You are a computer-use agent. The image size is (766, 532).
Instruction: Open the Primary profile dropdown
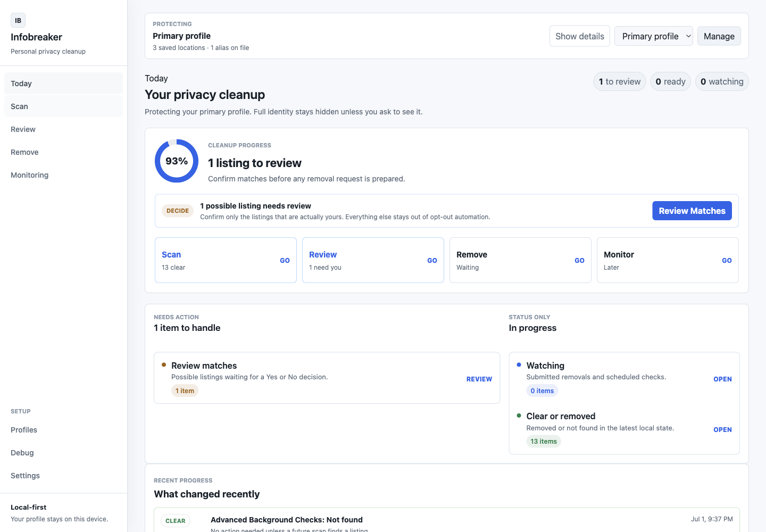coord(653,36)
